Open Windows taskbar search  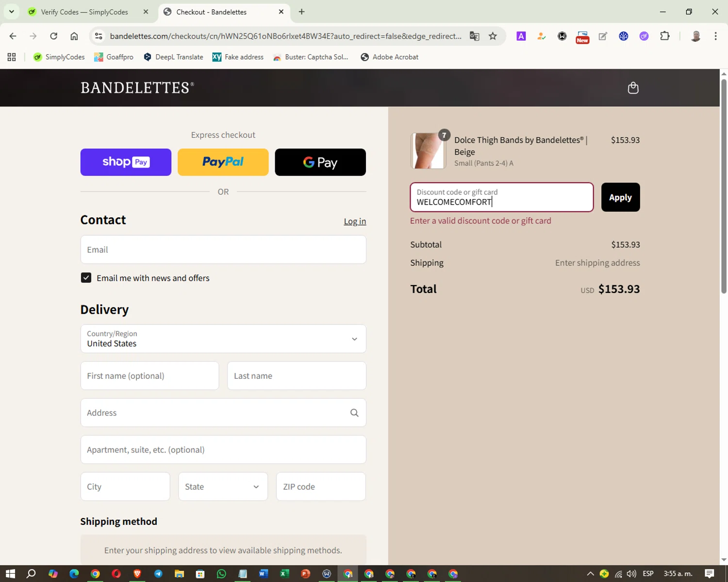tap(31, 574)
